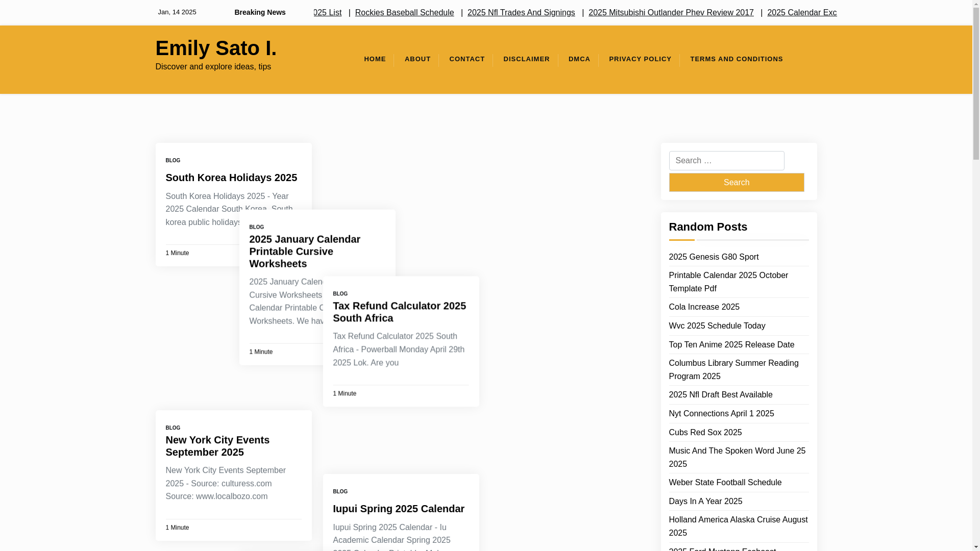
Task: Open Printable Calendar 2025 October Template Pdf
Action: click(x=728, y=282)
